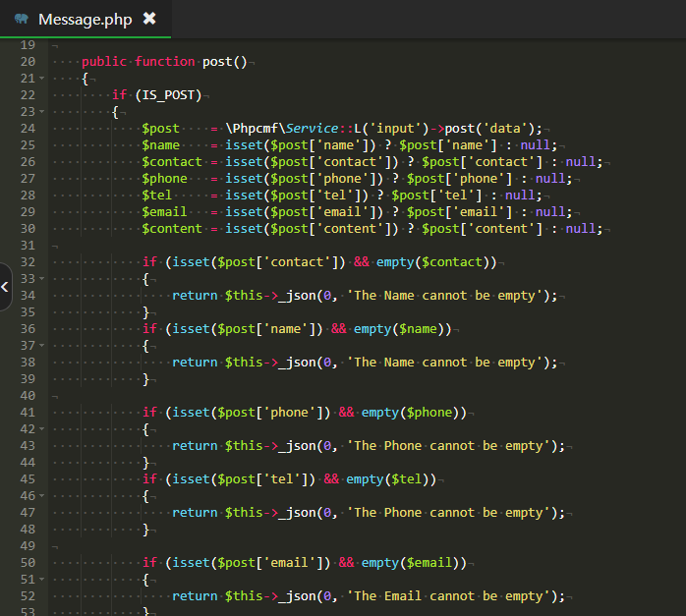The width and height of the screenshot is (686, 616).
Task: Click the 'public' keyword on line 20
Action: (104, 62)
